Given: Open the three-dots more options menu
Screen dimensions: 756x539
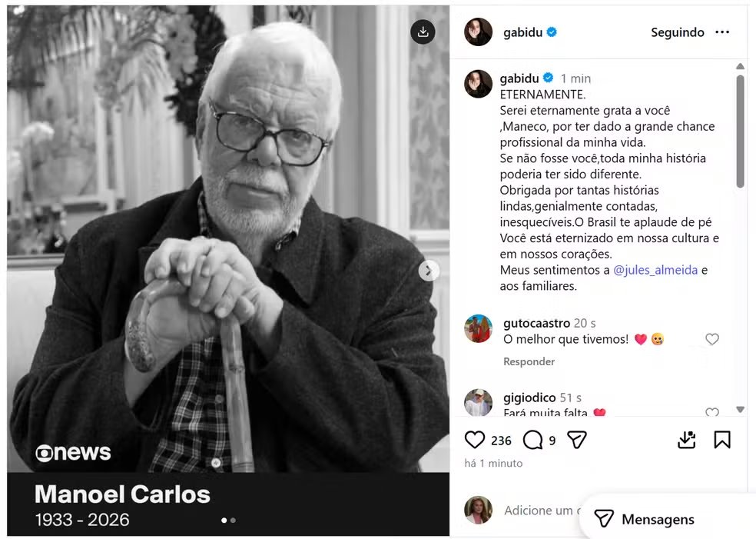Looking at the screenshot, I should tap(721, 32).
